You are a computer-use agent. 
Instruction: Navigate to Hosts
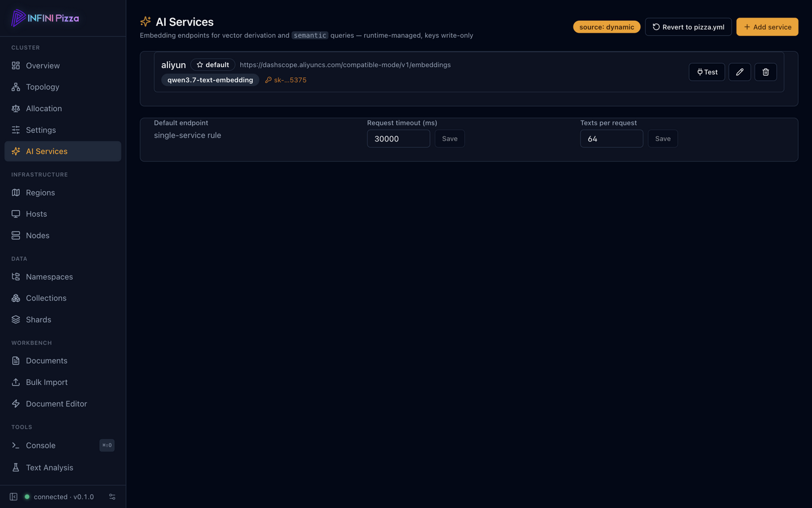click(63, 214)
